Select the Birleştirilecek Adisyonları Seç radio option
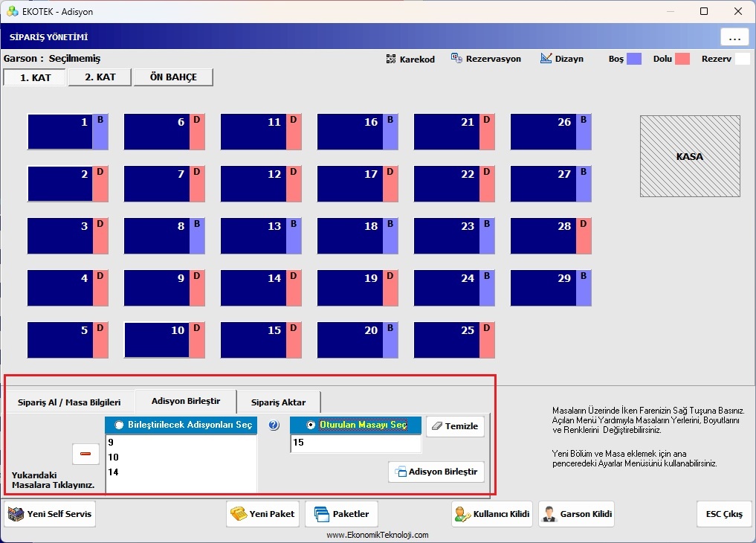This screenshot has width=756, height=543. tap(119, 425)
